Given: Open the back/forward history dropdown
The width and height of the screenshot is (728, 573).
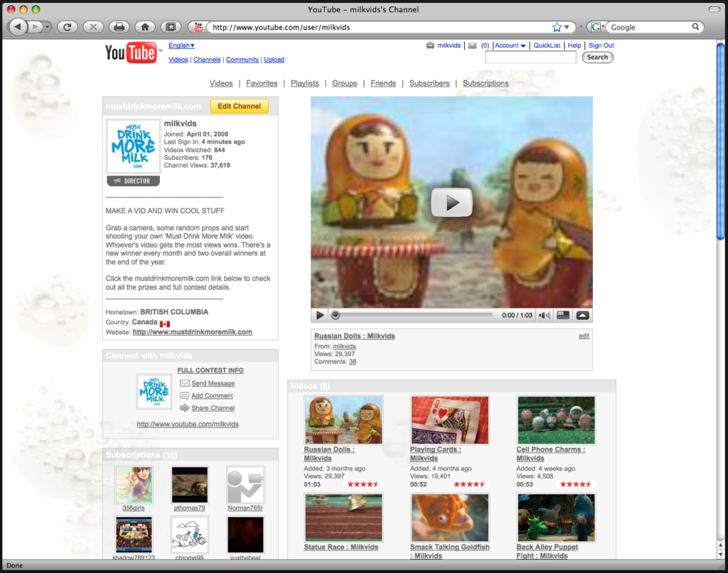Looking at the screenshot, I should pos(47,27).
